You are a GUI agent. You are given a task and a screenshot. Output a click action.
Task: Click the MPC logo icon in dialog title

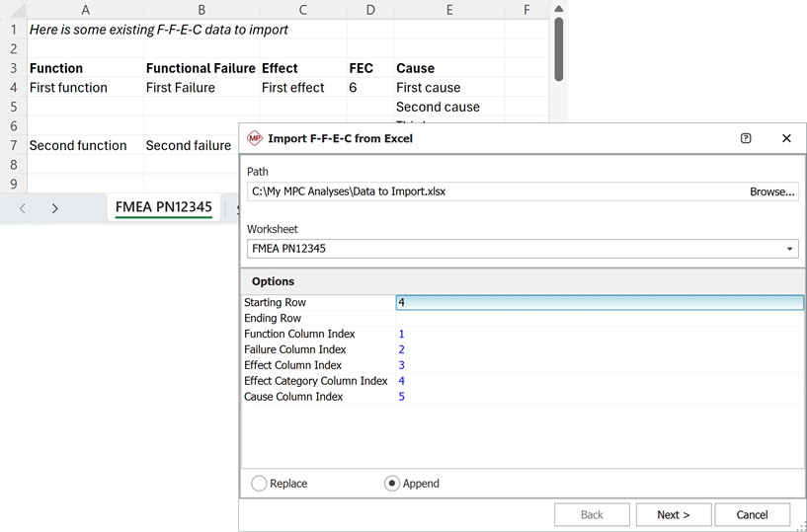[x=255, y=138]
